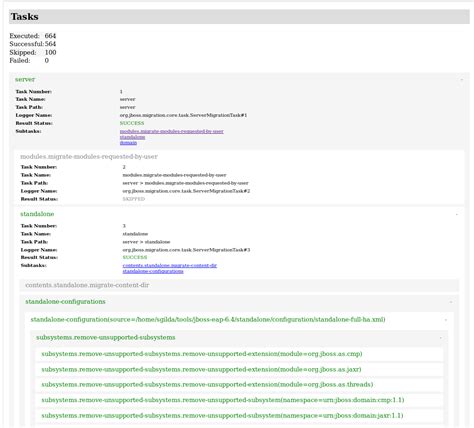Open the contents.standalone.migrate-content-dir subtask link

coord(170,265)
